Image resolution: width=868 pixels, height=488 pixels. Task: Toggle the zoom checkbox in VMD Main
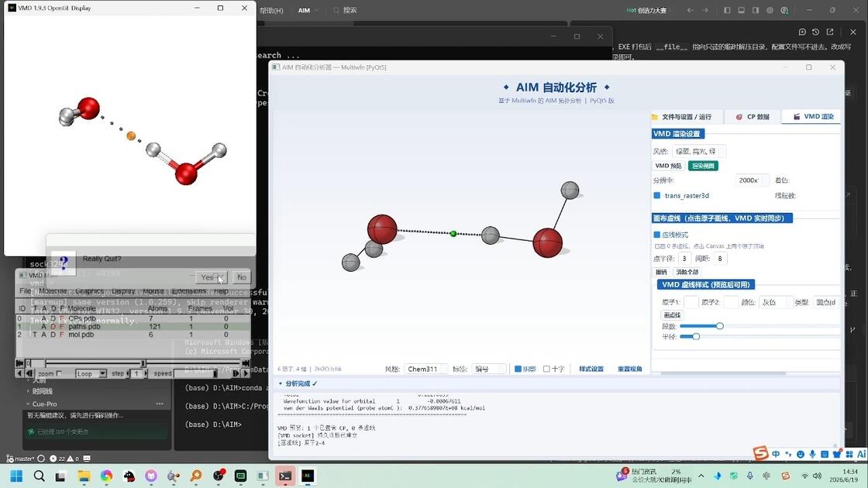[x=59, y=373]
